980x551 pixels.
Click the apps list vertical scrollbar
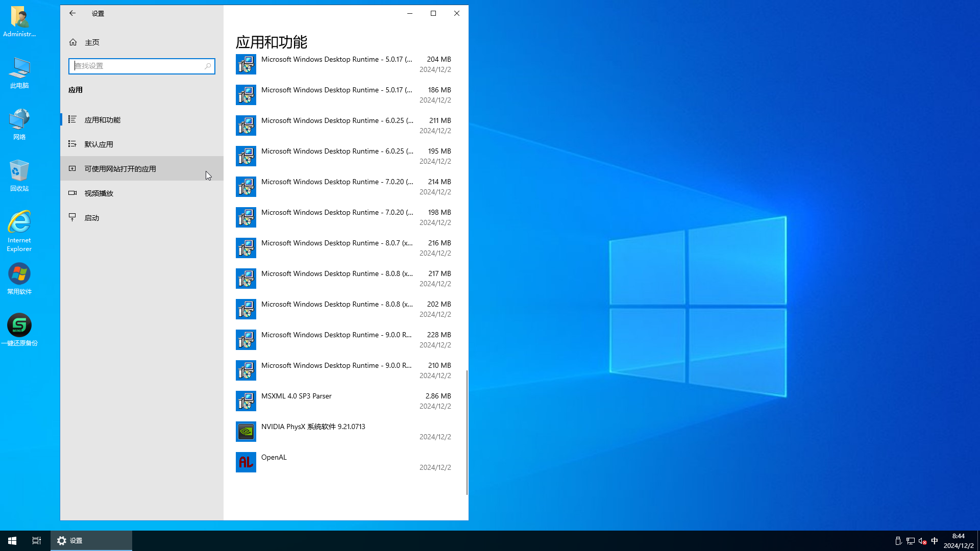tap(467, 433)
